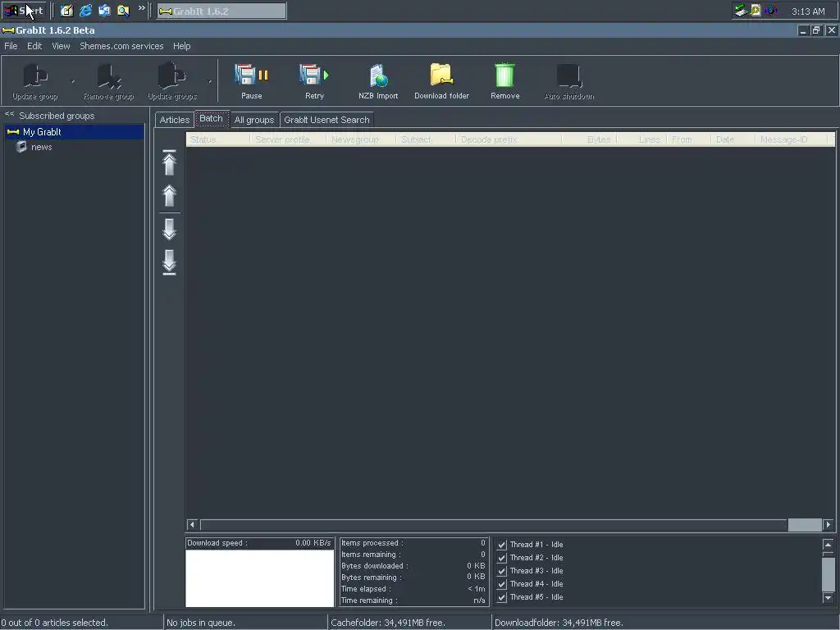Move selected batch item to bottom

(169, 262)
